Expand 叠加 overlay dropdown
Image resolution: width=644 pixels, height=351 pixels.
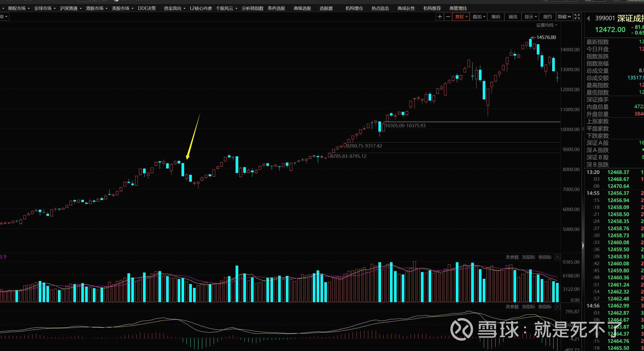(479, 17)
